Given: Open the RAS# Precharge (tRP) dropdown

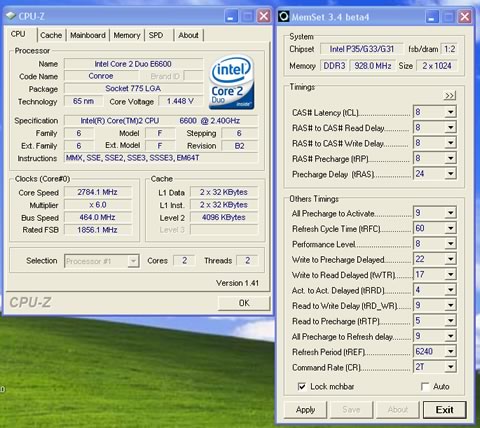Looking at the screenshot, I should pyautogui.click(x=450, y=158).
